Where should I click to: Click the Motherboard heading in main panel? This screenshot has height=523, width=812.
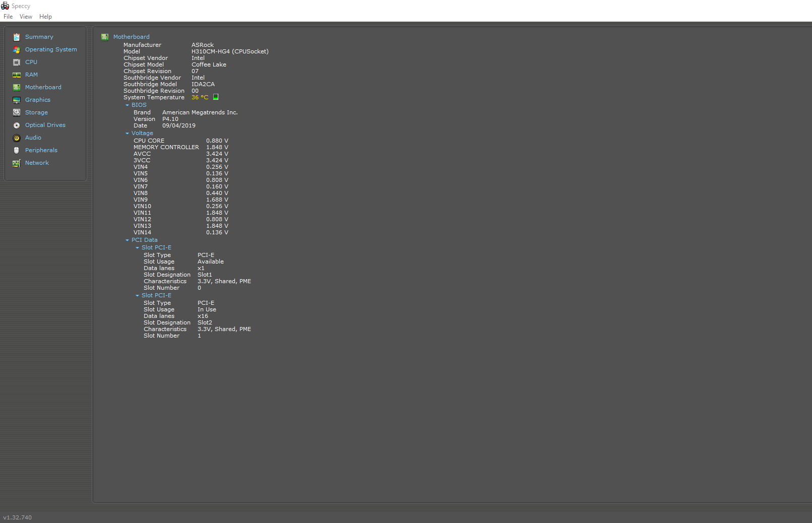tap(132, 37)
